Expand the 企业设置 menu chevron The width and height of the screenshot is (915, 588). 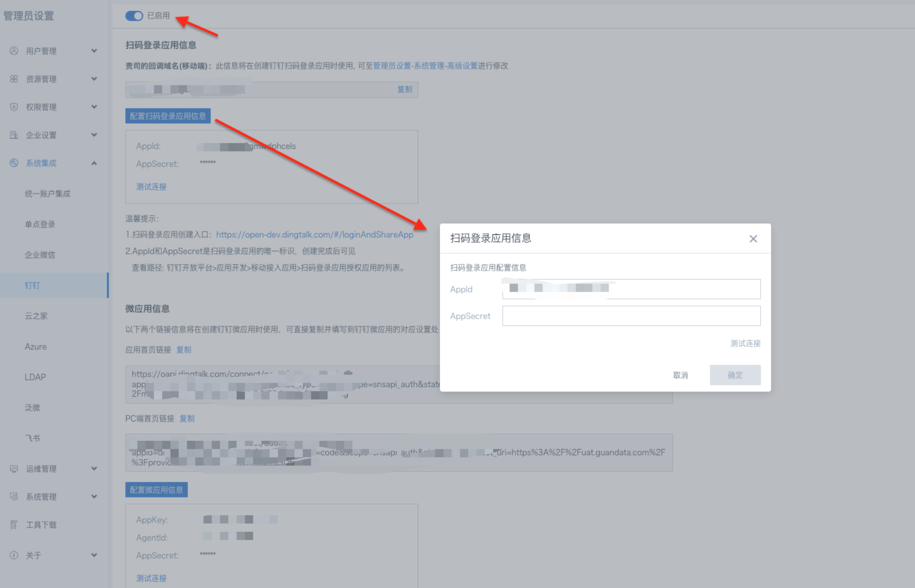coord(94,135)
